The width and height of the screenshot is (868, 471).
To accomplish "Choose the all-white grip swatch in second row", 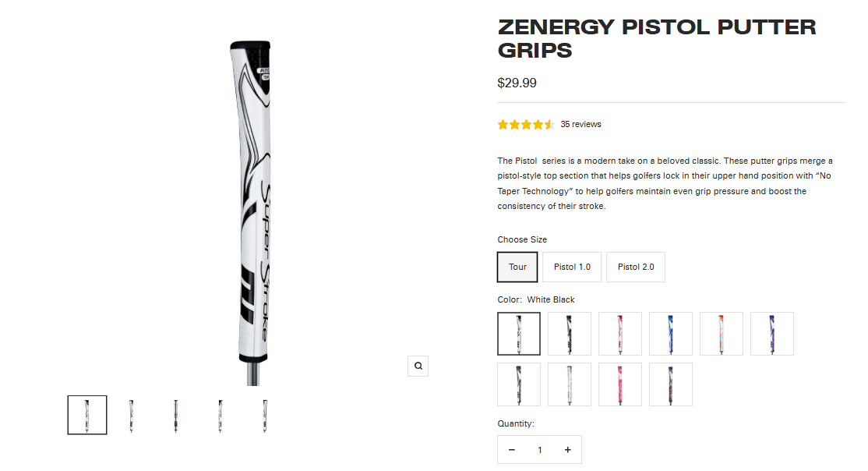I will coord(570,384).
